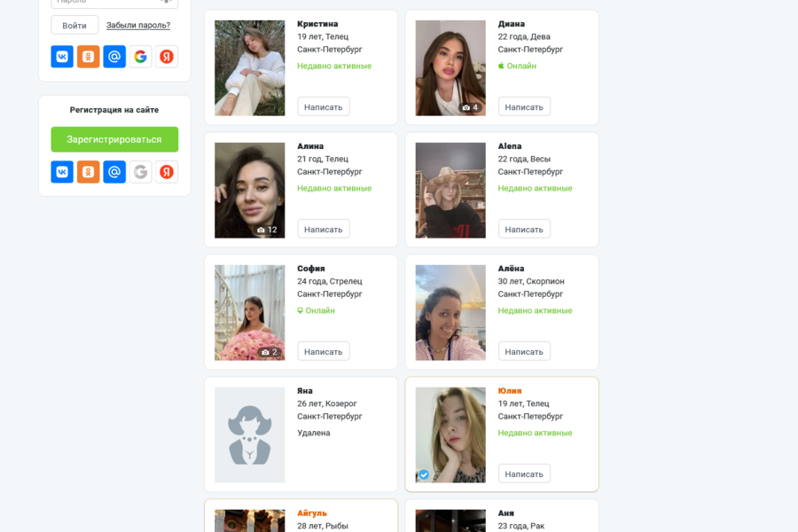Open the profile name София
This screenshot has height=532, width=798.
[311, 269]
